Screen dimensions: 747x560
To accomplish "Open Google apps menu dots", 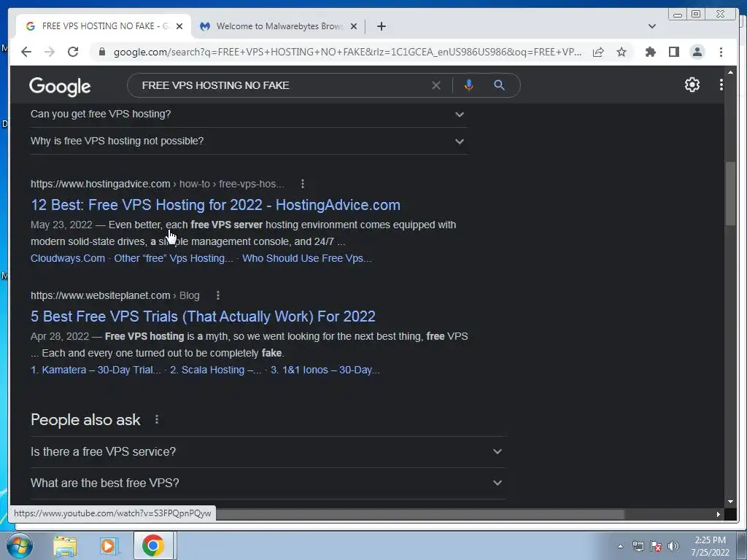I will tap(721, 85).
